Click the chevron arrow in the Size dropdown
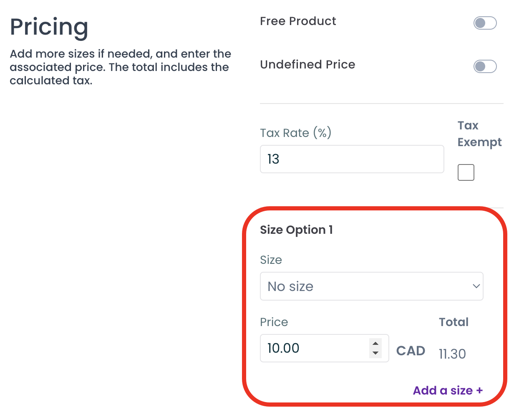 click(x=476, y=286)
